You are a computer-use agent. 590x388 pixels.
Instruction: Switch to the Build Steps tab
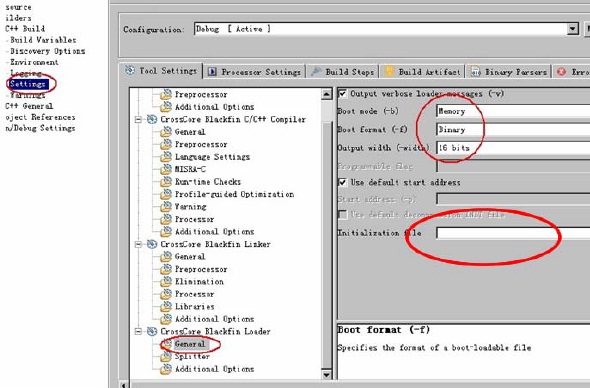pyautogui.click(x=343, y=72)
